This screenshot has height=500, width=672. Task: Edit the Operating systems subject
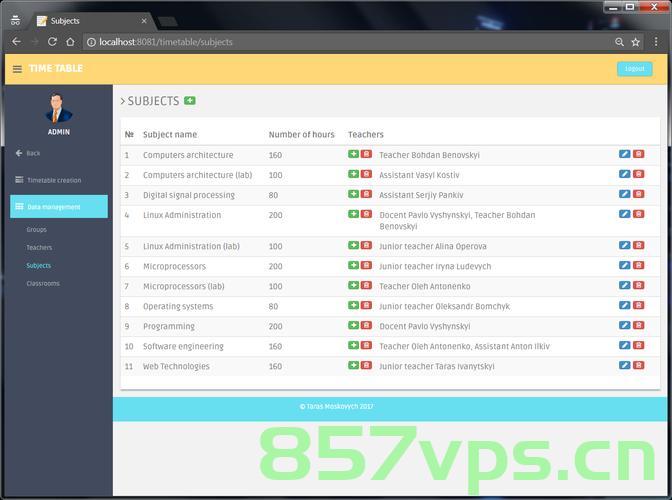pyautogui.click(x=624, y=305)
